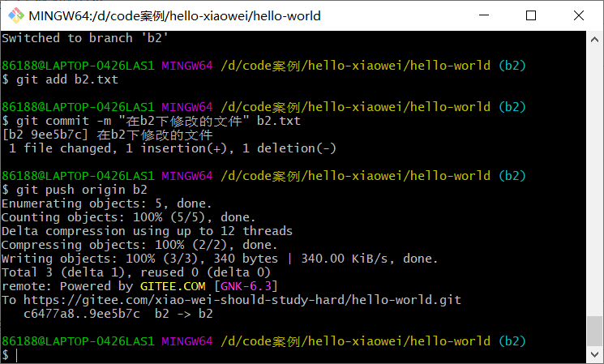Click the first prompt's 86188@LAPTOP-0426LAS1 text

pyautogui.click(x=78, y=66)
